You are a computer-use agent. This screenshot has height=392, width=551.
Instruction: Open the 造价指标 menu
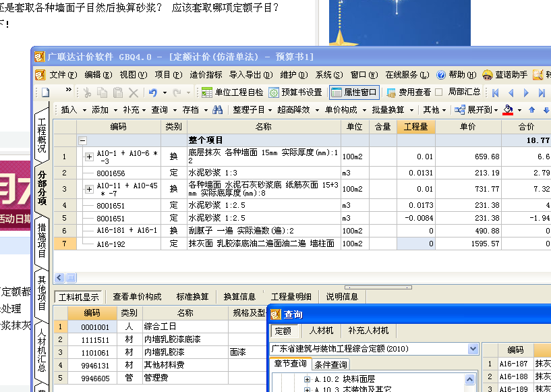pos(206,75)
